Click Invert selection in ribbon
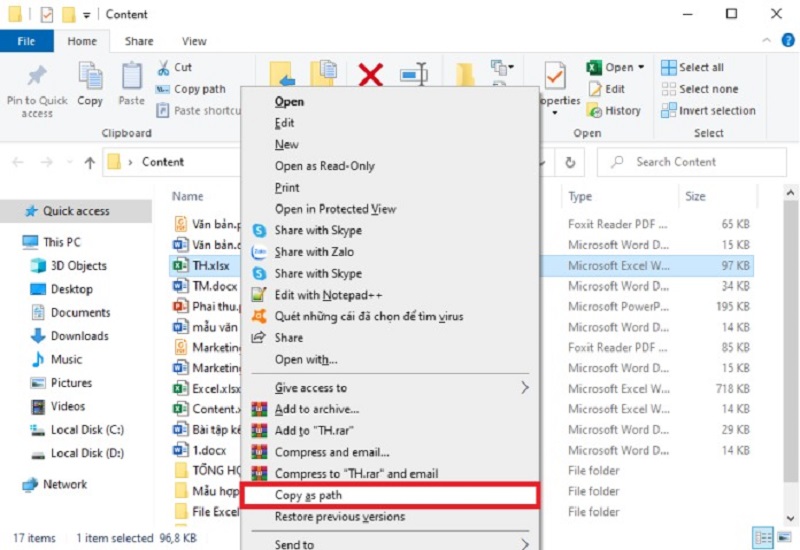This screenshot has width=800, height=550. point(708,111)
